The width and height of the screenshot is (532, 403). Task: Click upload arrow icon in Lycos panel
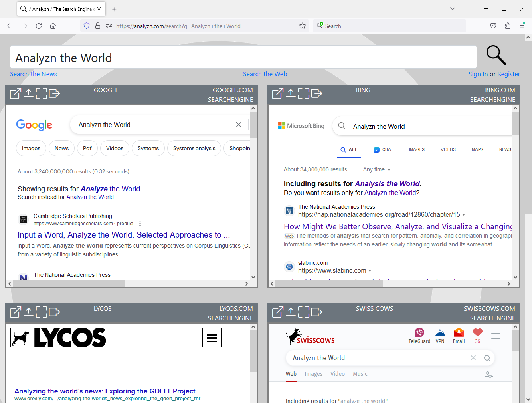28,312
